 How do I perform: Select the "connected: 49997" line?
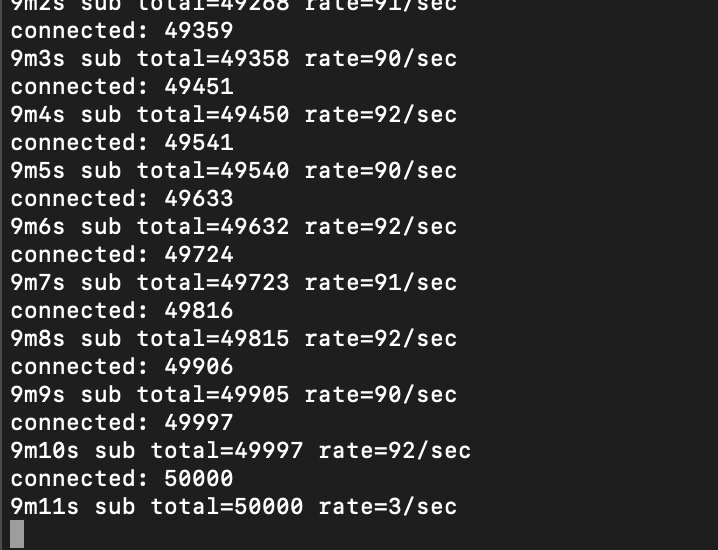pos(122,423)
